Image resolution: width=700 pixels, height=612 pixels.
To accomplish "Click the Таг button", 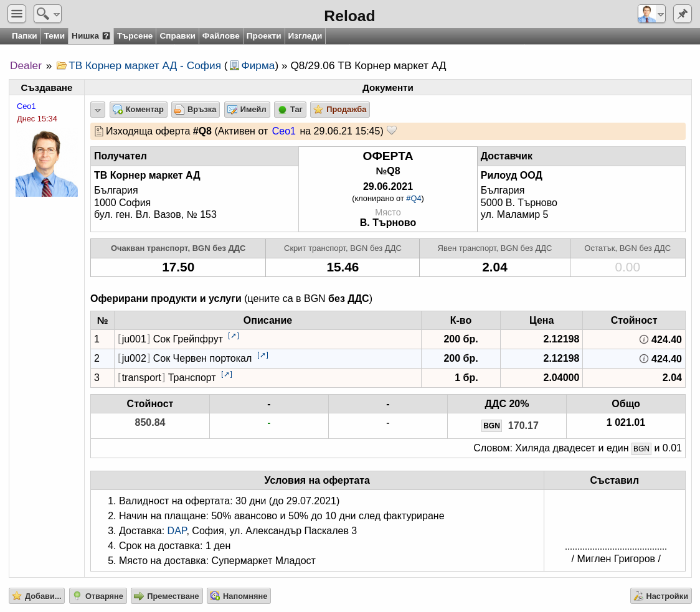I will (290, 110).
